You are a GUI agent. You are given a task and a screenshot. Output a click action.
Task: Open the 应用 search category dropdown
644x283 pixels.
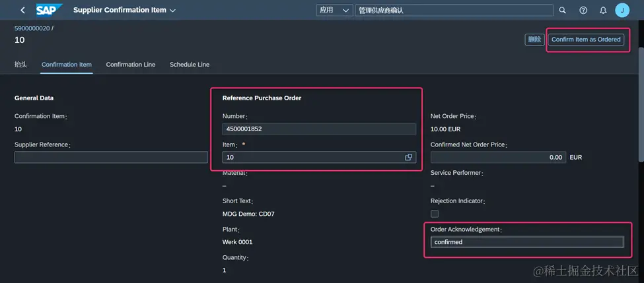[334, 11]
